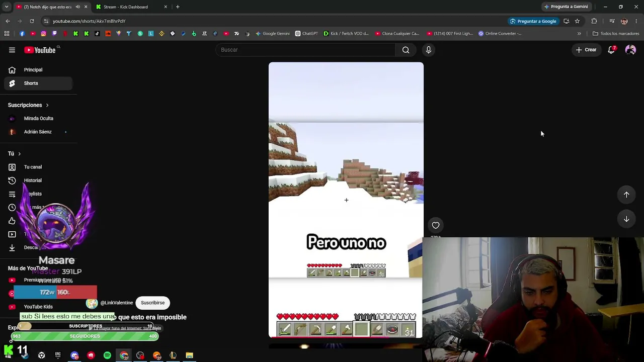Open the YouTube guide hamburger menu

12,50
